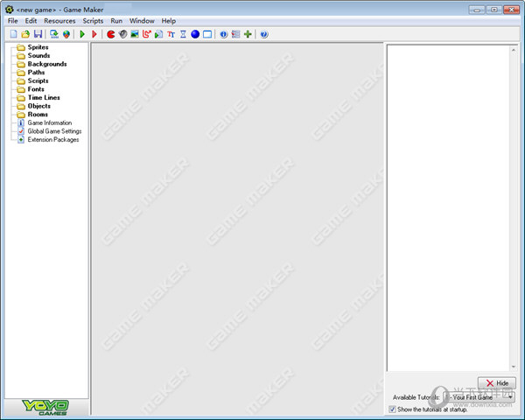The width and height of the screenshot is (525, 420).
Task: Create a new game file icon
Action: (13, 34)
